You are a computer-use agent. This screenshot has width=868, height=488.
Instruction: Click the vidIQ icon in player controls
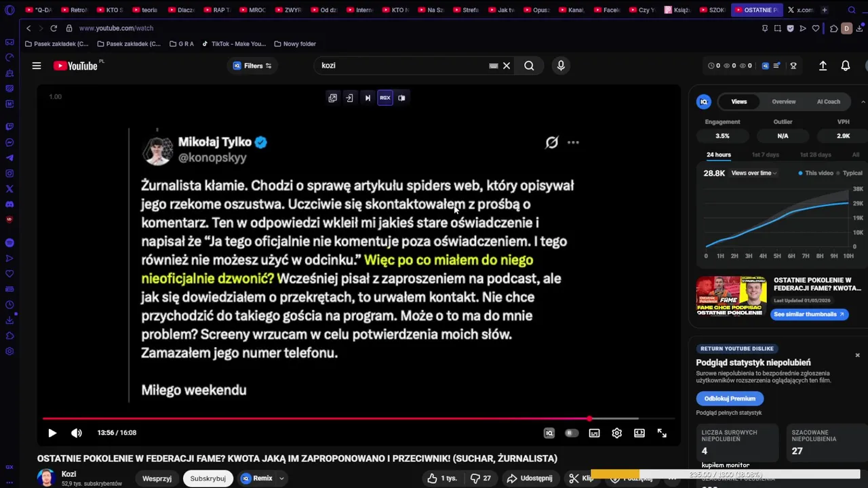coord(549,433)
